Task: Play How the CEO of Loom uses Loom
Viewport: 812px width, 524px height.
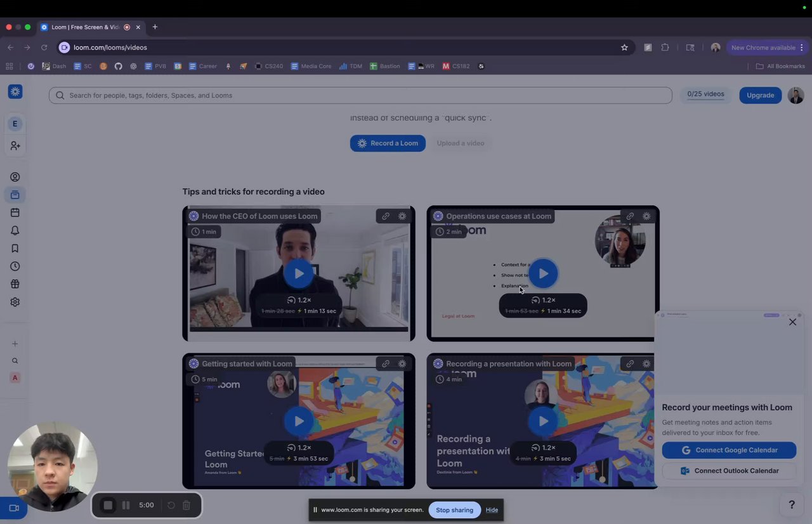Action: pos(298,273)
